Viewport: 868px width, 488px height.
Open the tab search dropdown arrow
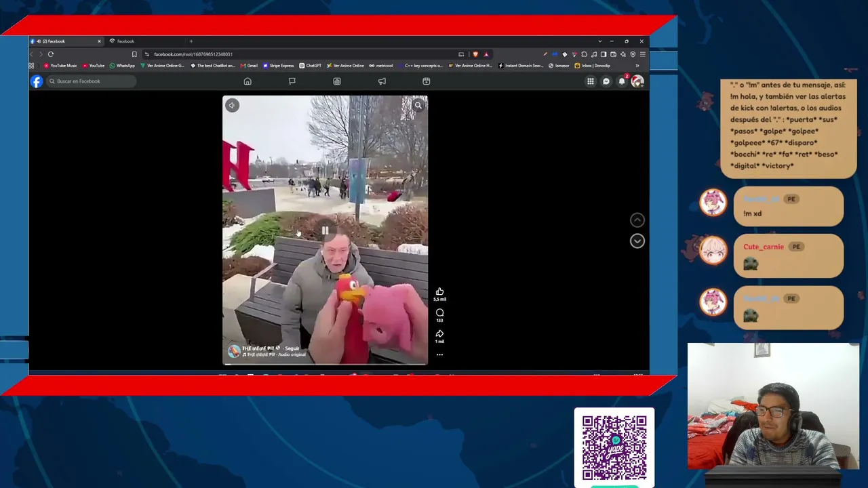[x=599, y=41]
